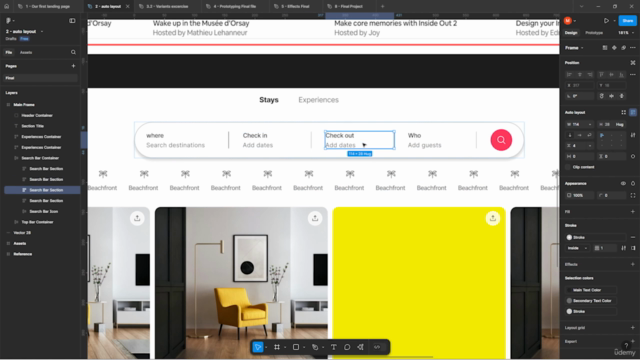640x360 pixels.
Task: Search layers with the magnifier icon
Action: coord(73,52)
